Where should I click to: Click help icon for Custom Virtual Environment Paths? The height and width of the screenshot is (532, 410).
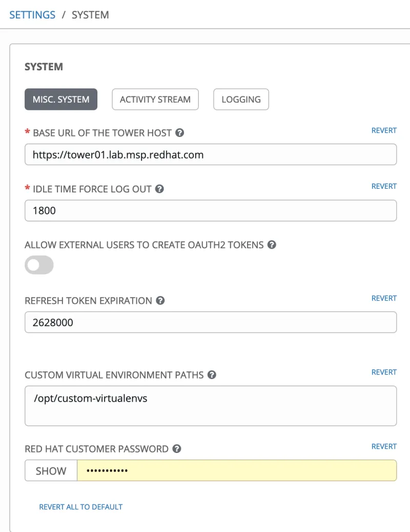[212, 375]
